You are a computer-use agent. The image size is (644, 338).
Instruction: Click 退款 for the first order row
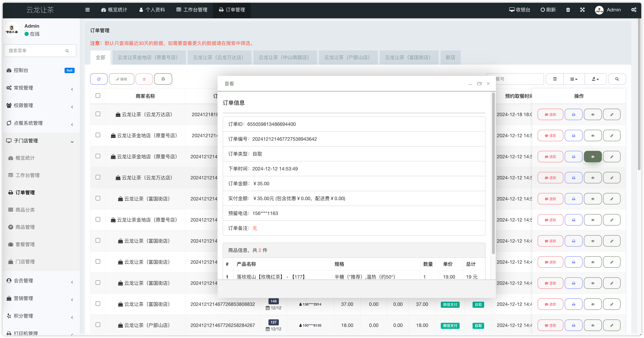550,115
